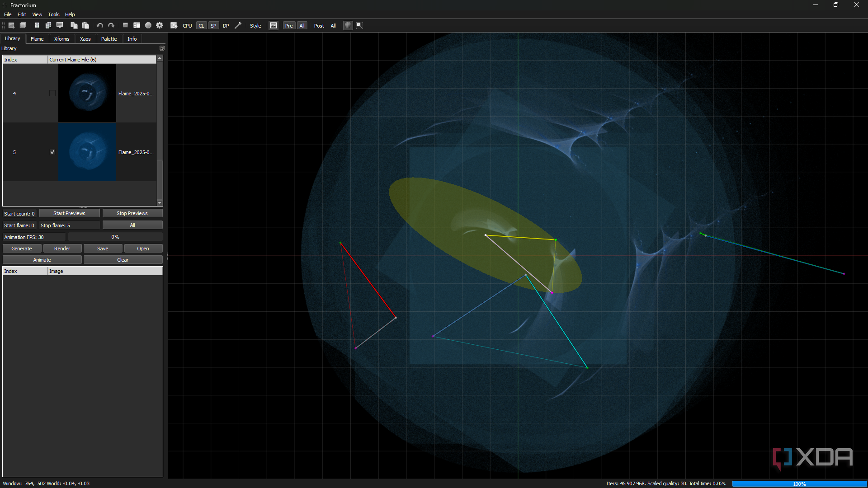Screen dimensions: 868x488
Task: Open the Edit menu
Action: pyautogui.click(x=22, y=14)
